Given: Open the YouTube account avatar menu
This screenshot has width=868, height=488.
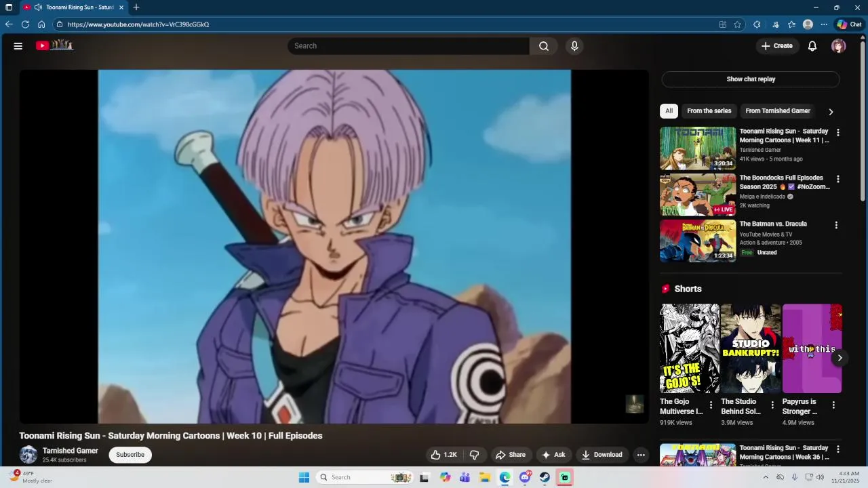Looking at the screenshot, I should pyautogui.click(x=839, y=46).
